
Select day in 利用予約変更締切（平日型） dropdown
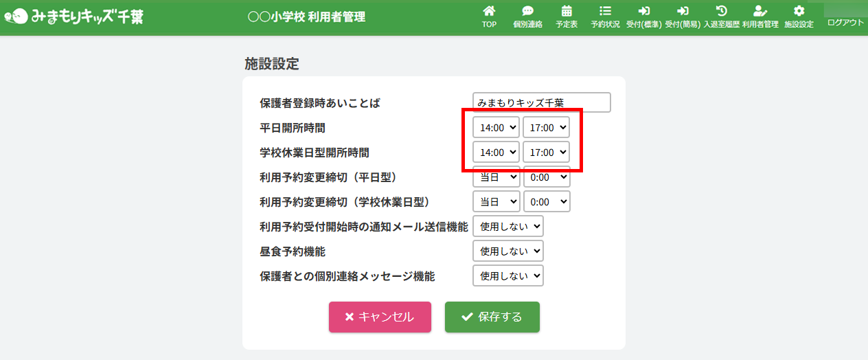point(496,177)
